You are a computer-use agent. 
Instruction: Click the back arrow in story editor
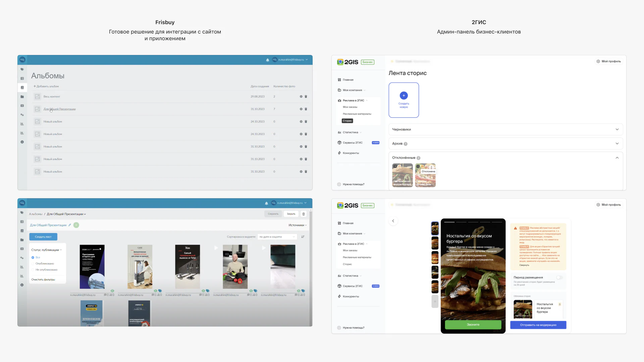(393, 221)
